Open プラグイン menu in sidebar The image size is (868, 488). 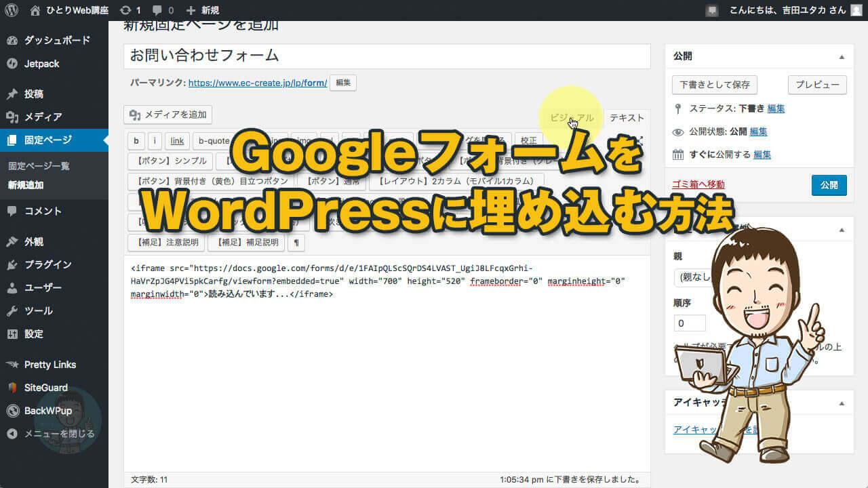tap(54, 264)
